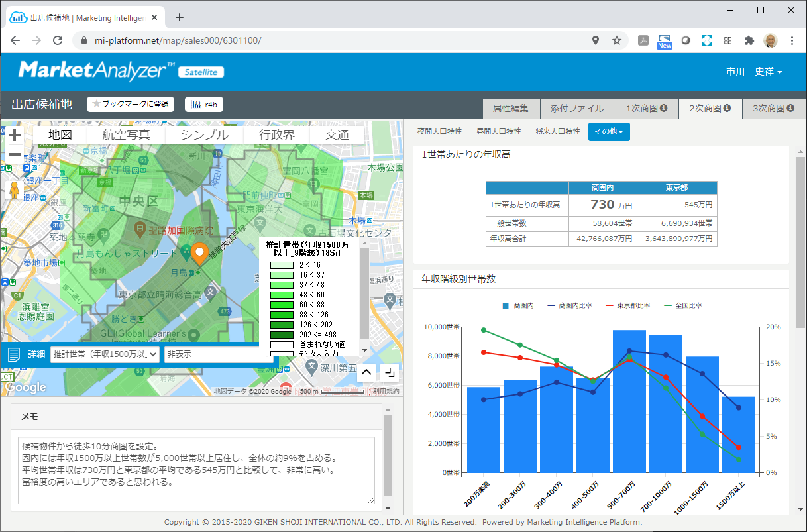
Task: Click the r4b chart icon button
Action: 204,104
